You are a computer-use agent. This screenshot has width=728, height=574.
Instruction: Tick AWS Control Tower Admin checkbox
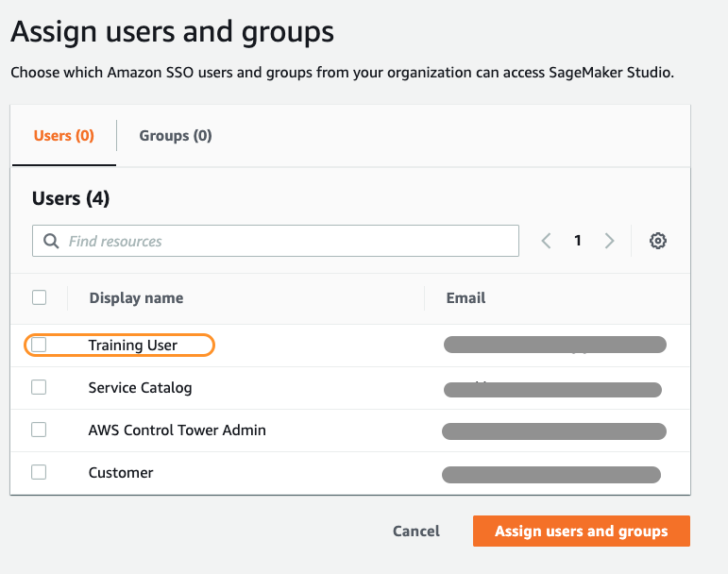pos(39,430)
